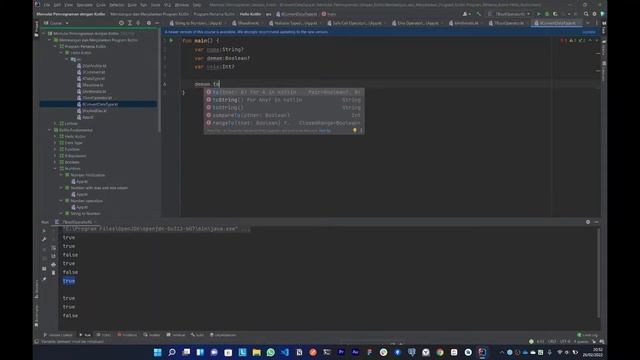
Task: Click the intention lightbulb in completion popup
Action: (x=354, y=131)
